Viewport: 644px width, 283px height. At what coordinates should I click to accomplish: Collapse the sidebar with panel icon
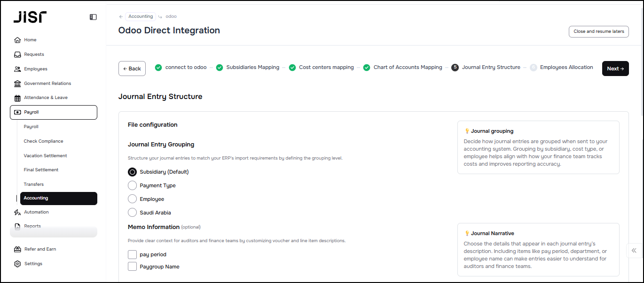(x=93, y=17)
